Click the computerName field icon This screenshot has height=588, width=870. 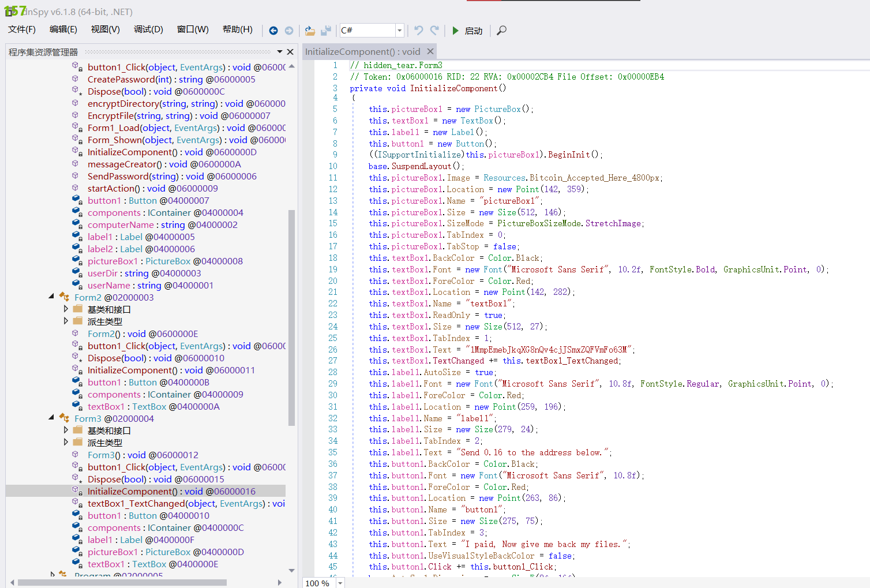point(77,224)
